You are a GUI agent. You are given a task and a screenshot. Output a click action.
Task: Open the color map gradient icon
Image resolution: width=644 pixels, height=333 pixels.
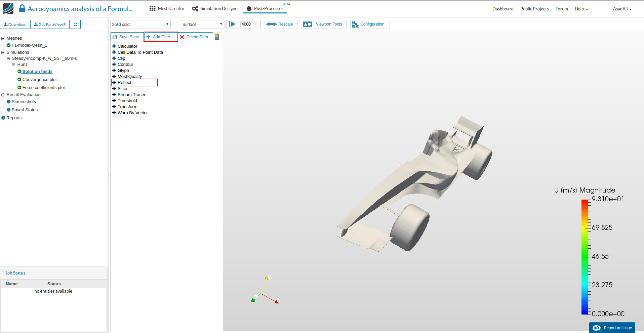pos(217,37)
